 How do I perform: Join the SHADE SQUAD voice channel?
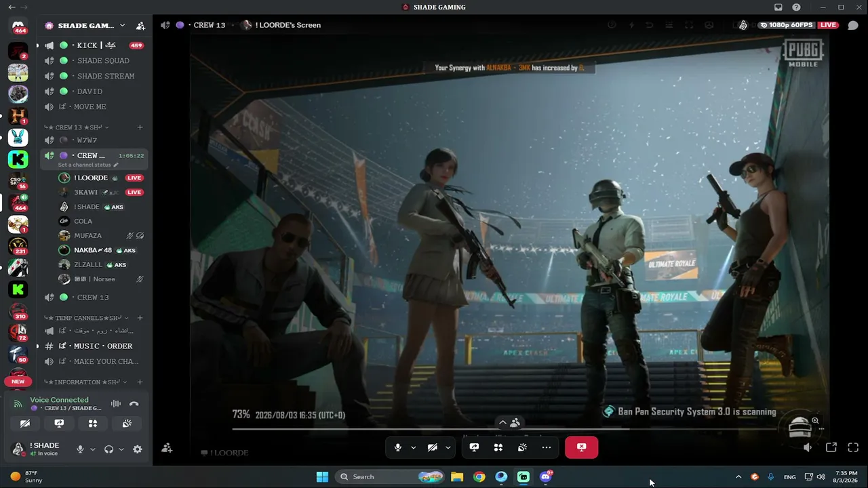(94, 61)
